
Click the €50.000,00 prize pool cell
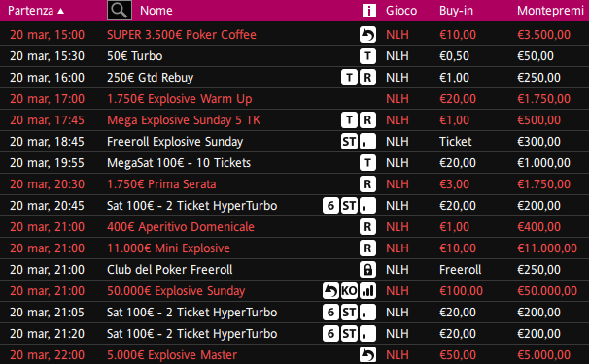[547, 291]
